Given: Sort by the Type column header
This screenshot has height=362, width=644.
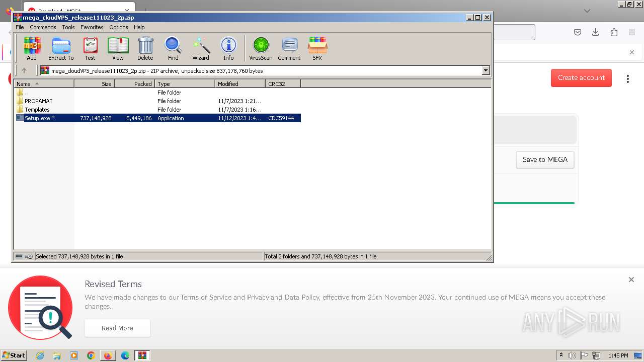Looking at the screenshot, I should click(185, 84).
